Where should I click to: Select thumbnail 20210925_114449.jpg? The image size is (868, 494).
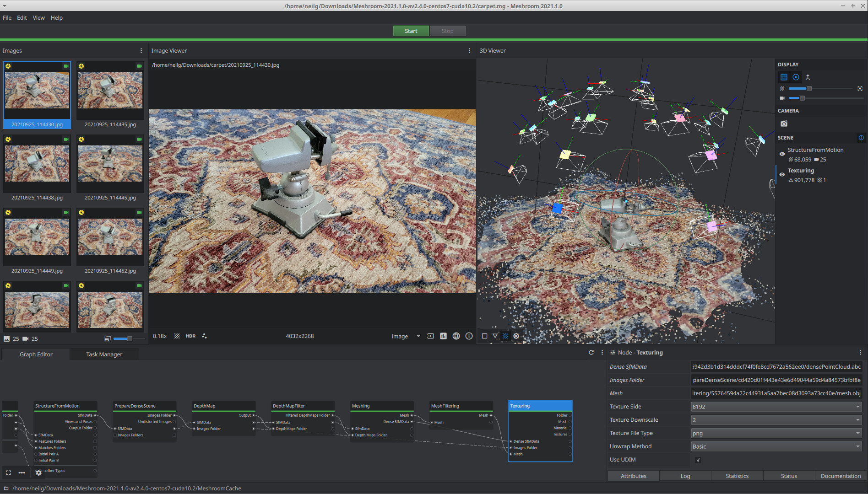tap(37, 242)
